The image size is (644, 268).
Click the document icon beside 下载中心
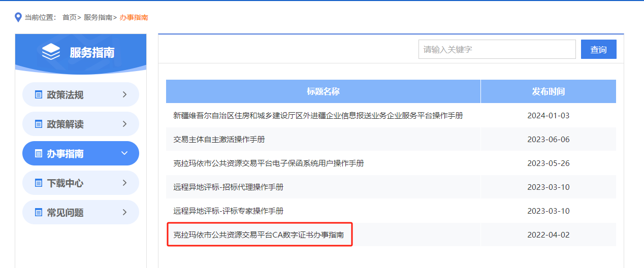(x=38, y=183)
